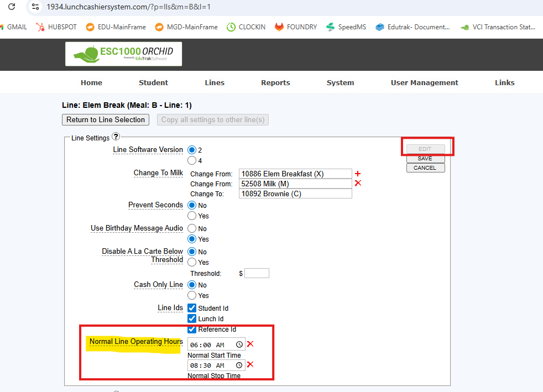This screenshot has width=543, height=392.
Task: Click the browser reload icon
Action: tap(11, 7)
